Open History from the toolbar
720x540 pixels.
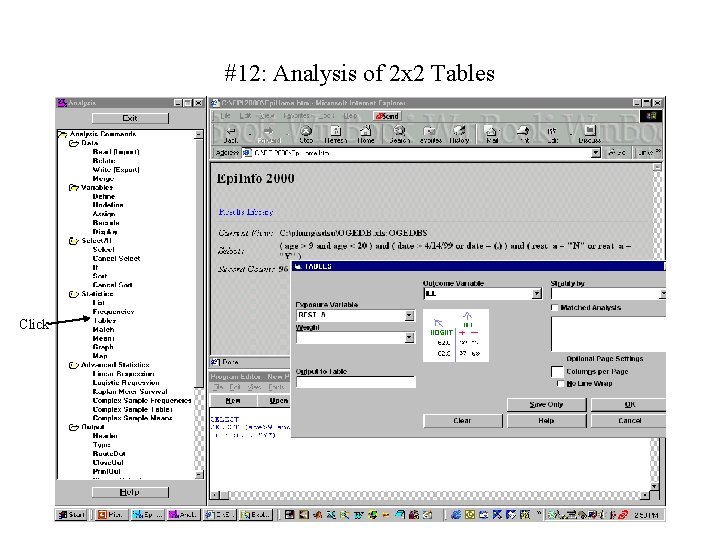click(x=459, y=135)
